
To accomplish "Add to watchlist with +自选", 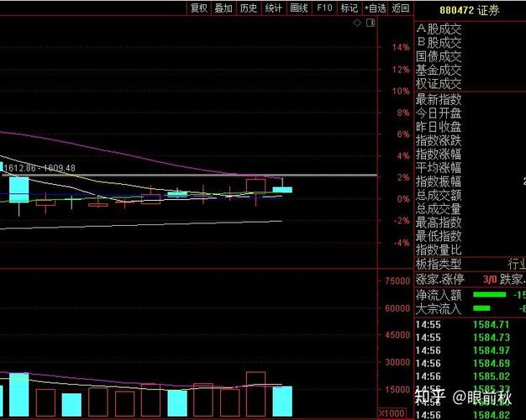I will (x=375, y=8).
